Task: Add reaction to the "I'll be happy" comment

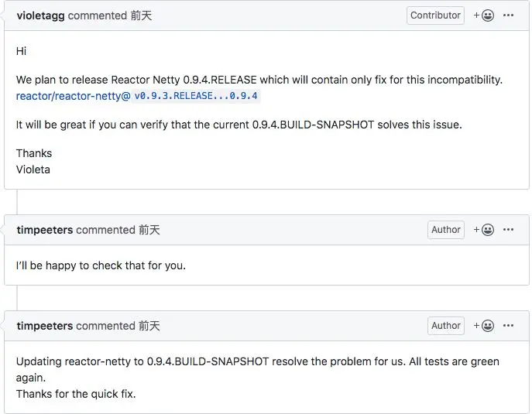Action: click(485, 230)
